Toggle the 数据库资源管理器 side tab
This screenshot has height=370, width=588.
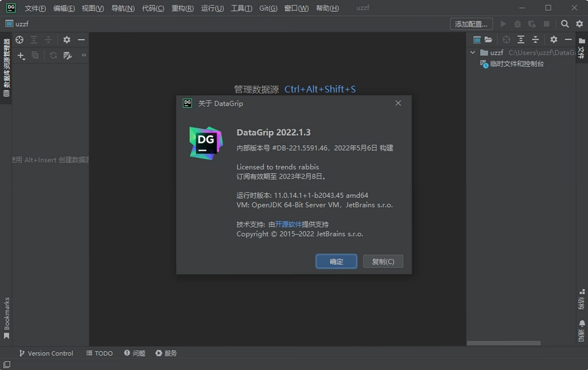[x=6, y=68]
